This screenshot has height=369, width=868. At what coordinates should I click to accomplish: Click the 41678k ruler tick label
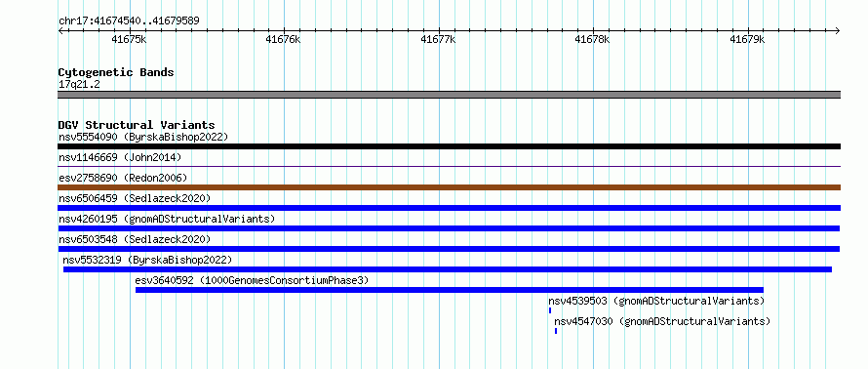(592, 39)
